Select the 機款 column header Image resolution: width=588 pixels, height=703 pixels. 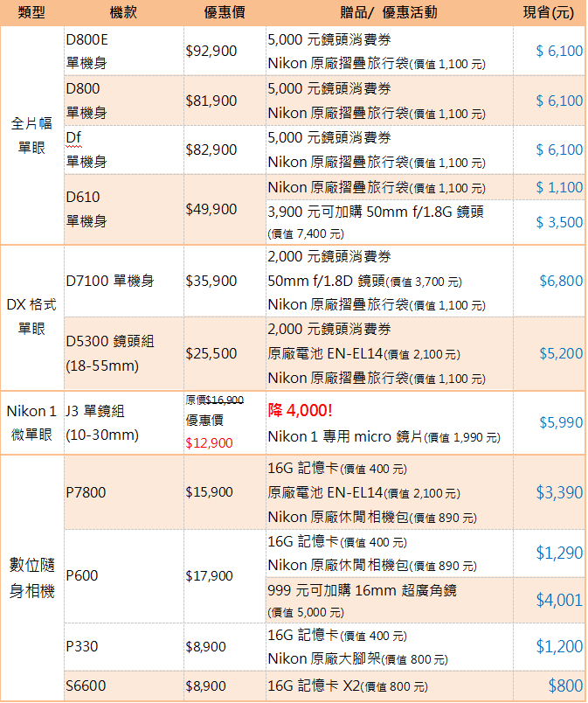point(123,12)
